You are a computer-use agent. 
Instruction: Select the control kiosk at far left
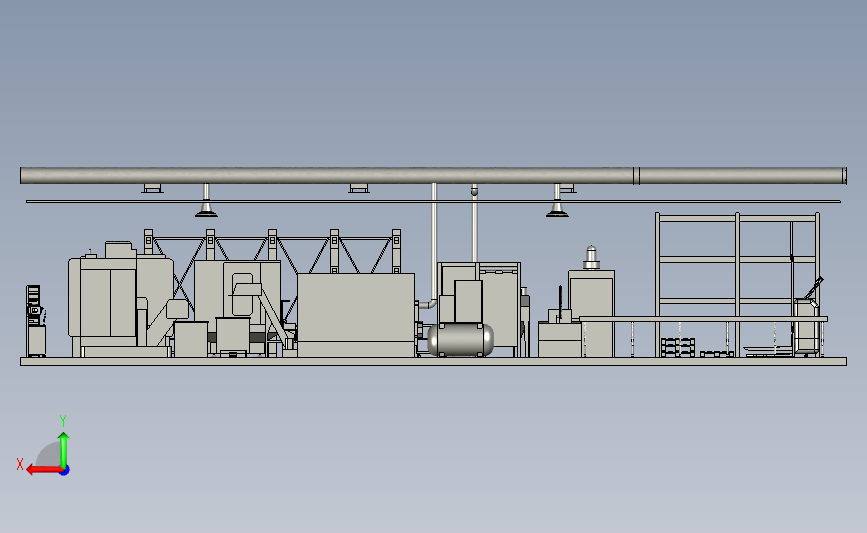[x=36, y=321]
